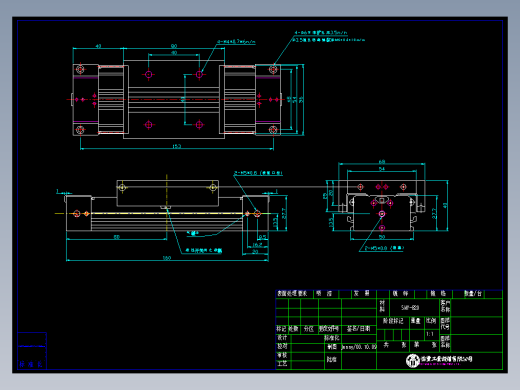Select the 重量 label cell in title block
Viewport: 520px width, 390px height.
tap(415, 321)
